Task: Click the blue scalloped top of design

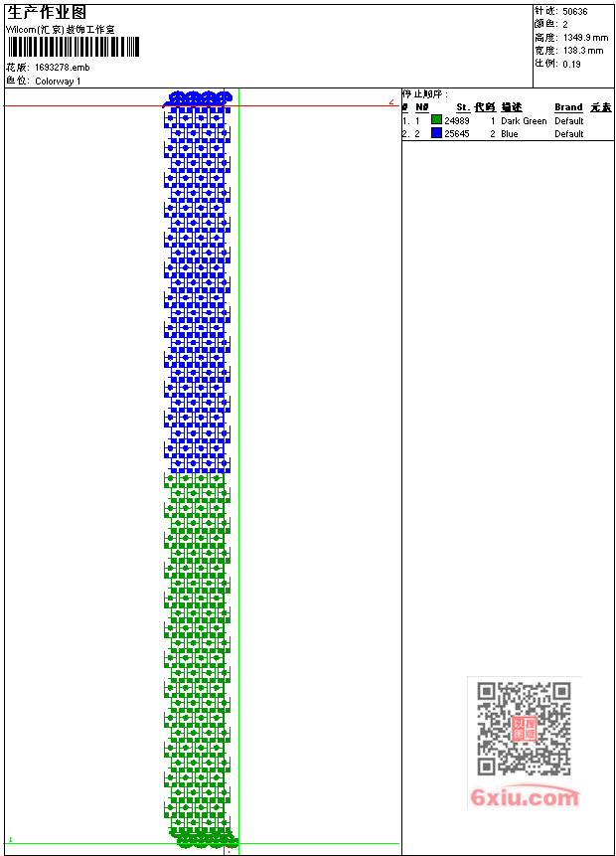Action: pos(199,98)
